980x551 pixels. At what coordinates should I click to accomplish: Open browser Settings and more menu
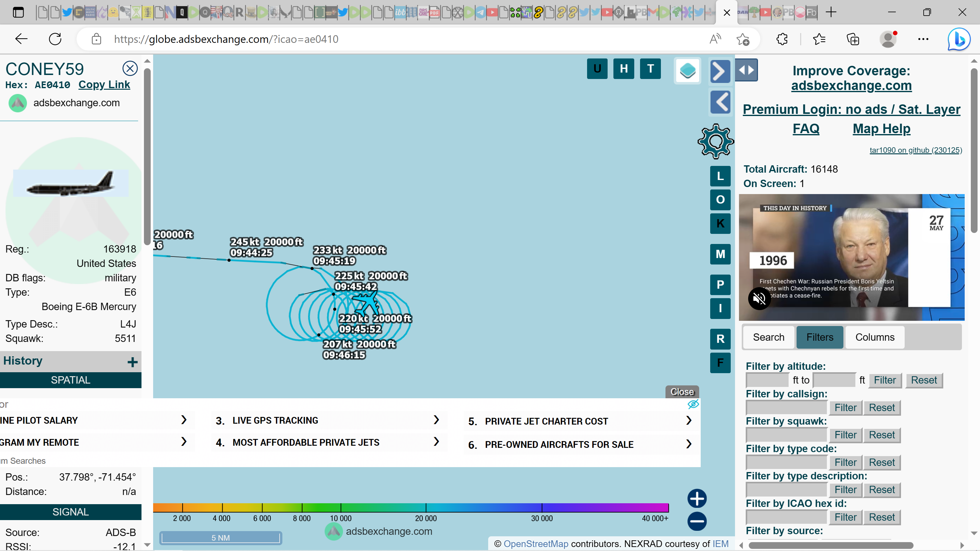923,39
